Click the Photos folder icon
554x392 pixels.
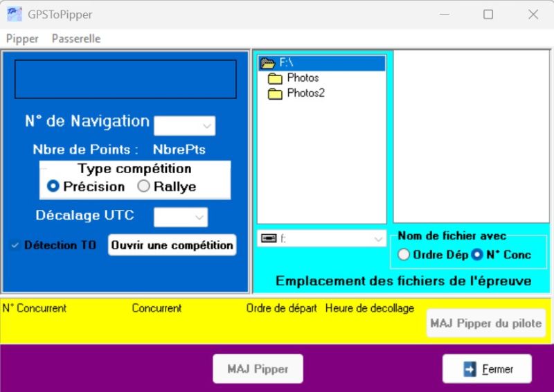tap(275, 78)
